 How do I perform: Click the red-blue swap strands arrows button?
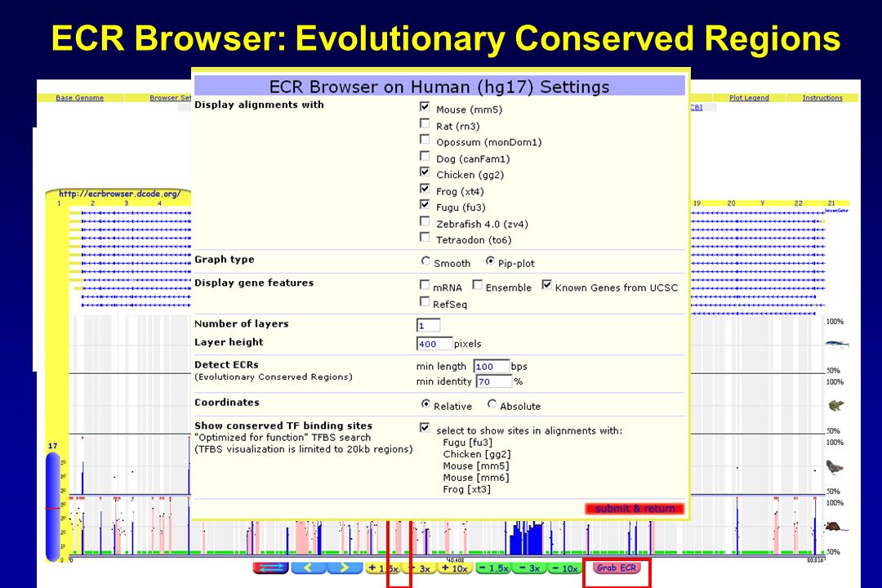click(270, 568)
